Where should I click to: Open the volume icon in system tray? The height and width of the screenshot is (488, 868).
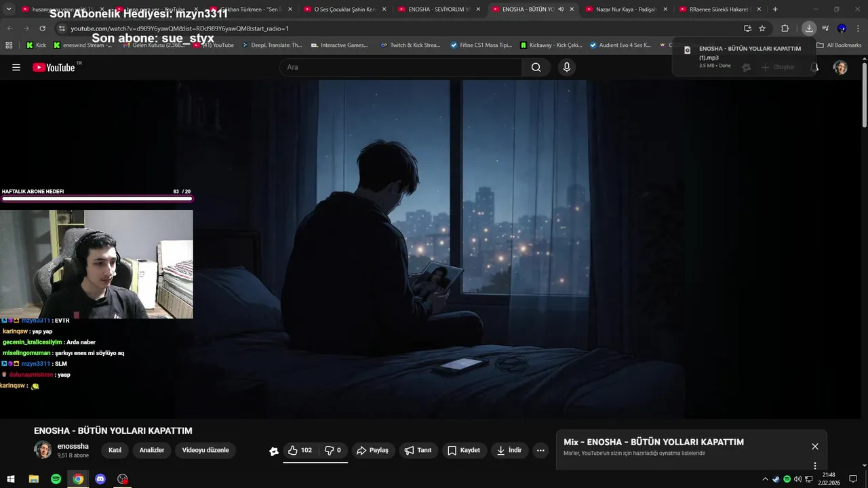[x=797, y=479]
